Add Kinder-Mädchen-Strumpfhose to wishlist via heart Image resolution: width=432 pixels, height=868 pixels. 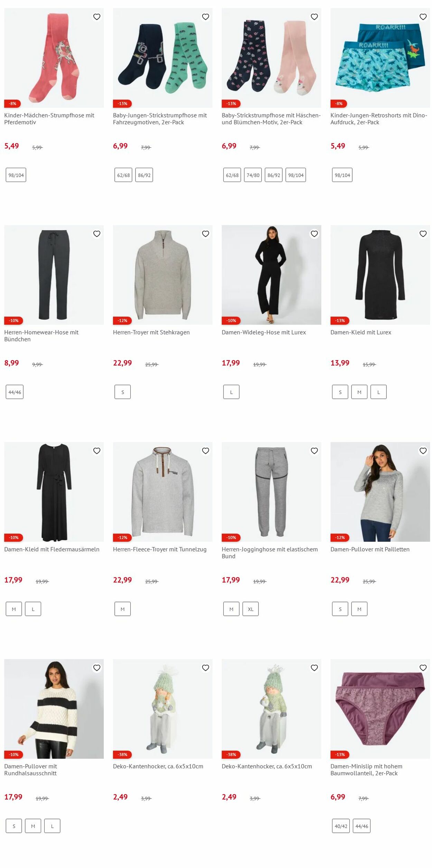point(97,17)
